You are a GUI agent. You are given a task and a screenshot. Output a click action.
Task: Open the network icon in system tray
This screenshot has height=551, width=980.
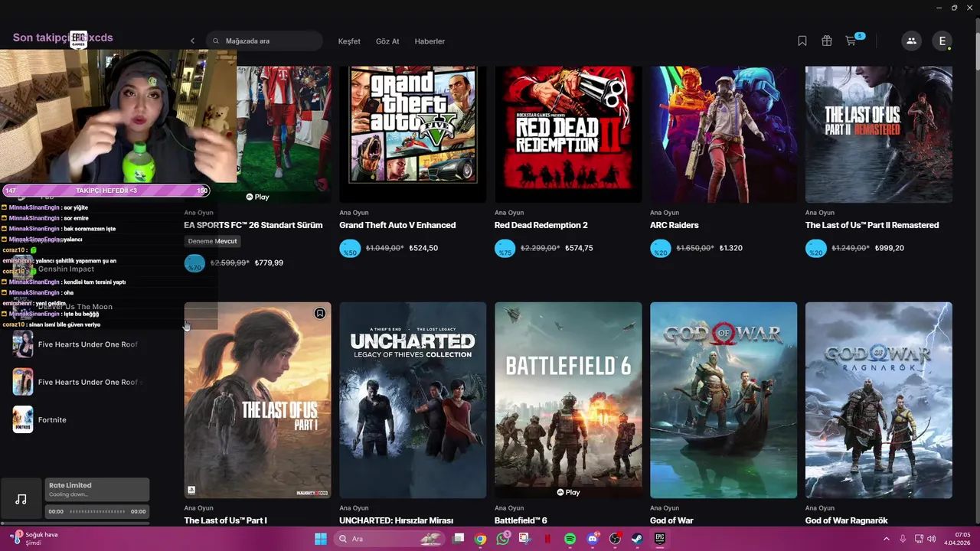point(920,539)
